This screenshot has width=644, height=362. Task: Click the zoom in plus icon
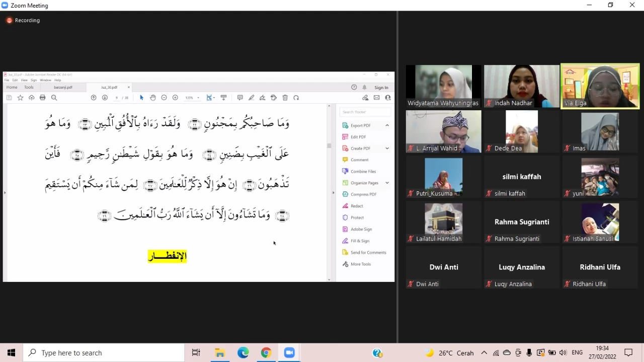[175, 98]
